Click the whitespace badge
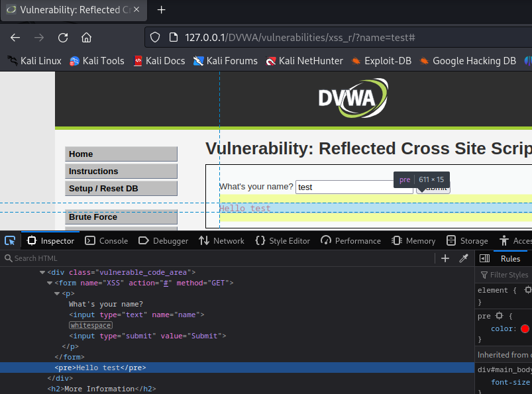The height and width of the screenshot is (394, 532). (91, 325)
